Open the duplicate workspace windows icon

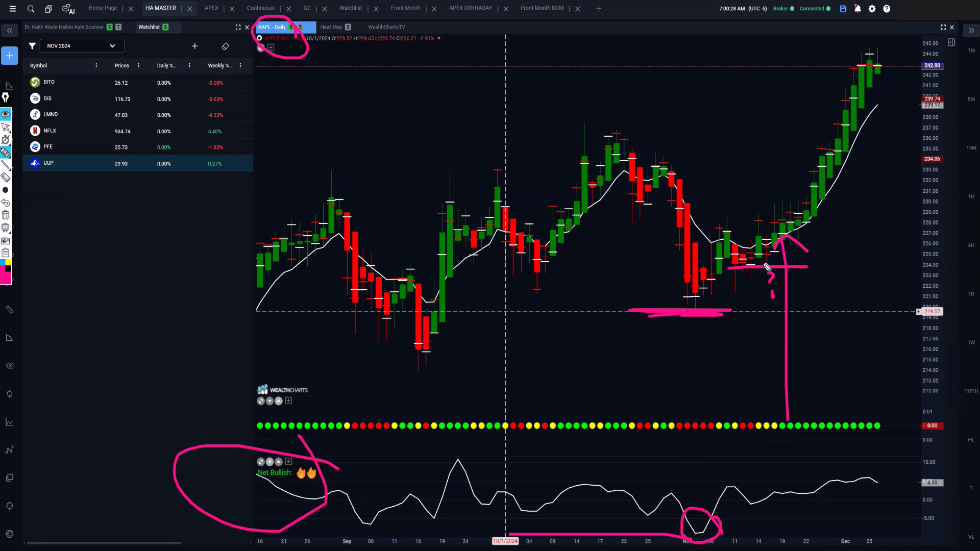[x=48, y=9]
